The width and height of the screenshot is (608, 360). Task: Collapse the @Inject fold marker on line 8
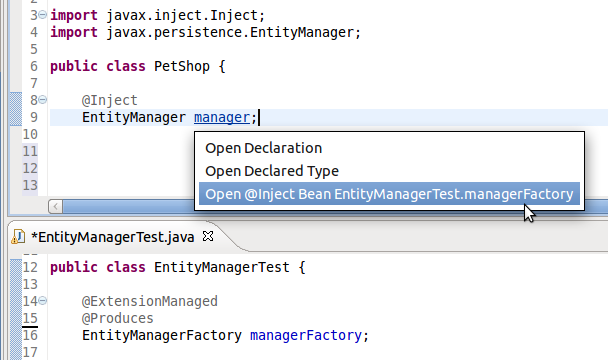click(x=43, y=100)
